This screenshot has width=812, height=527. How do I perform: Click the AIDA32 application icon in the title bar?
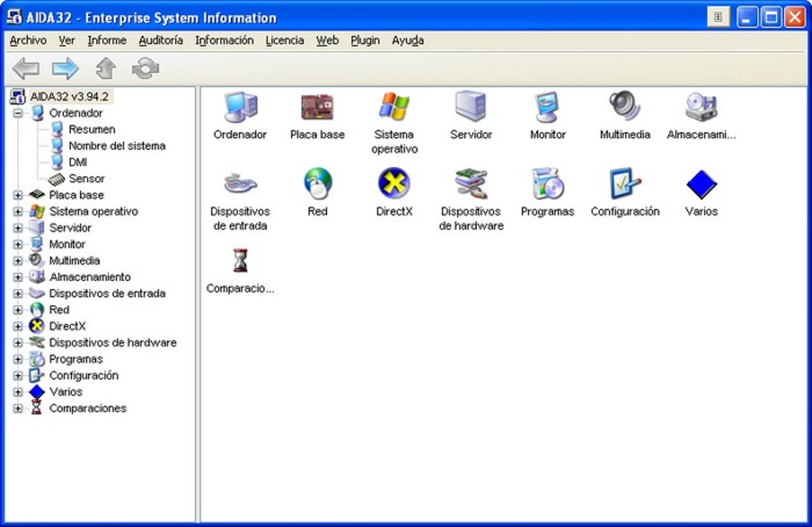pos(14,17)
